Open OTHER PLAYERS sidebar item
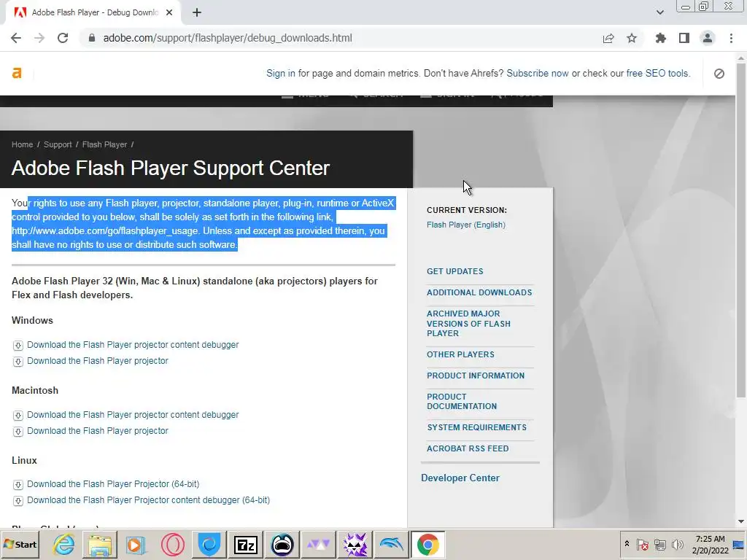 [461, 354]
